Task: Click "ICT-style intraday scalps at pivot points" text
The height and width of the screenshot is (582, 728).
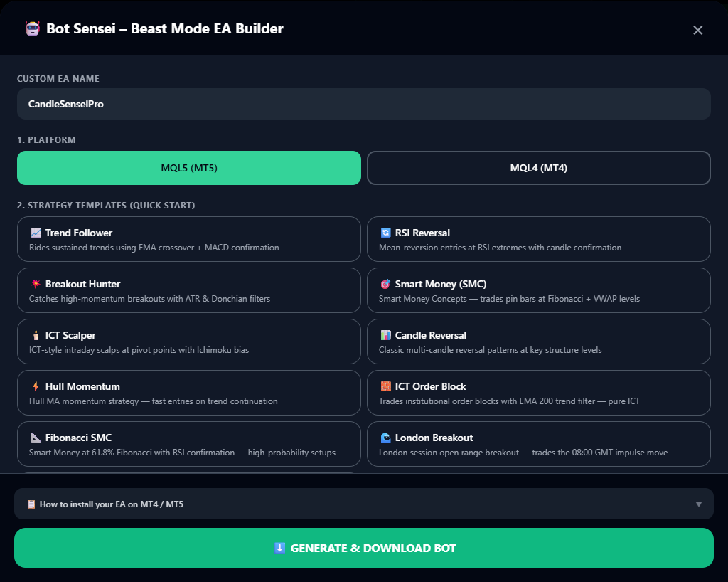Action: tap(139, 350)
